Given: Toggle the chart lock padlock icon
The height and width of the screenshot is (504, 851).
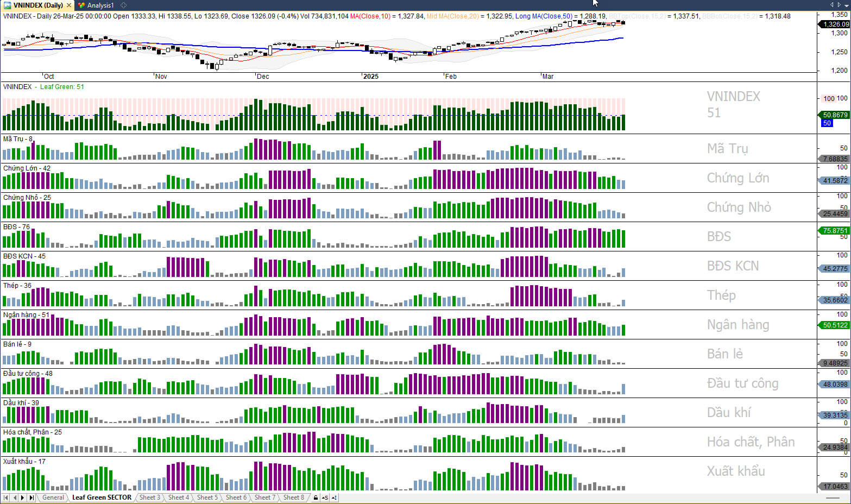Looking at the screenshot, I should tap(316, 497).
